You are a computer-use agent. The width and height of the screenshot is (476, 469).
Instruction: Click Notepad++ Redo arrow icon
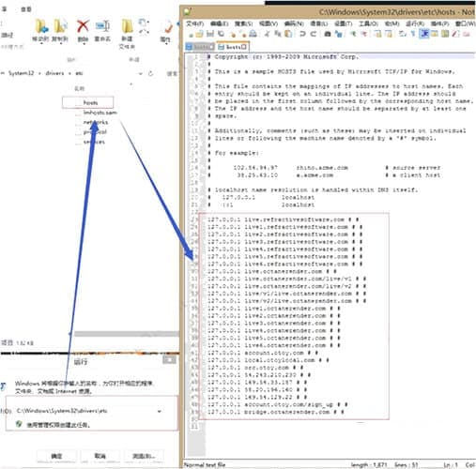coord(314,34)
